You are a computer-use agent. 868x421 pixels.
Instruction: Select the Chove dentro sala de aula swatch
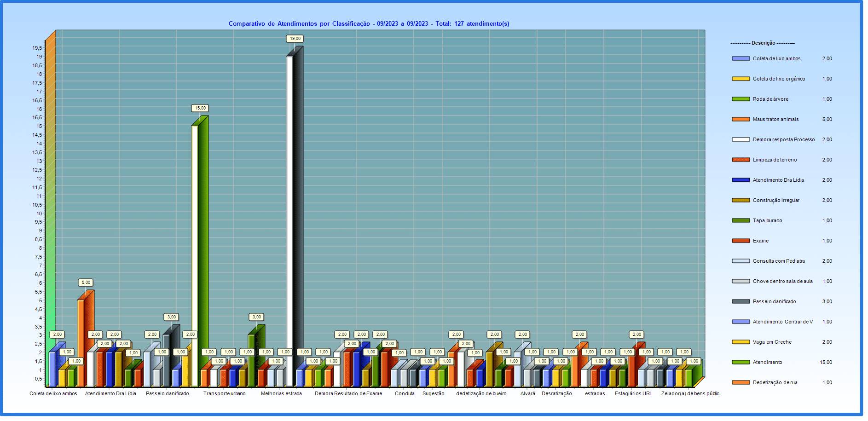click(741, 281)
